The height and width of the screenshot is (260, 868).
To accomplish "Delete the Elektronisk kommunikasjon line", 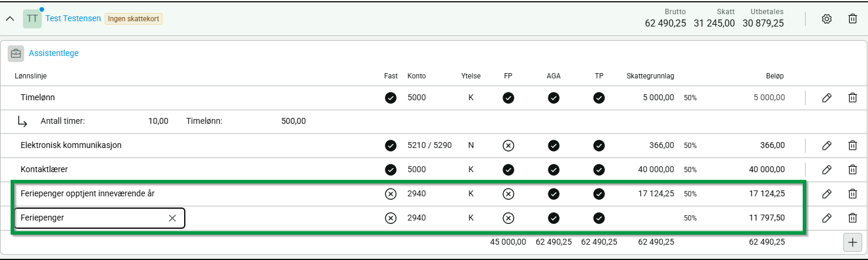I will (852, 146).
